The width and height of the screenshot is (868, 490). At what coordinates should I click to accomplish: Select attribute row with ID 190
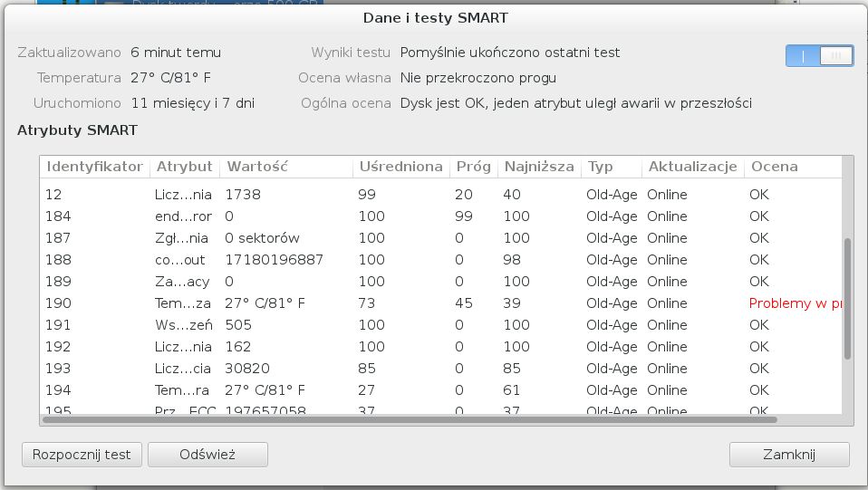coord(441,303)
